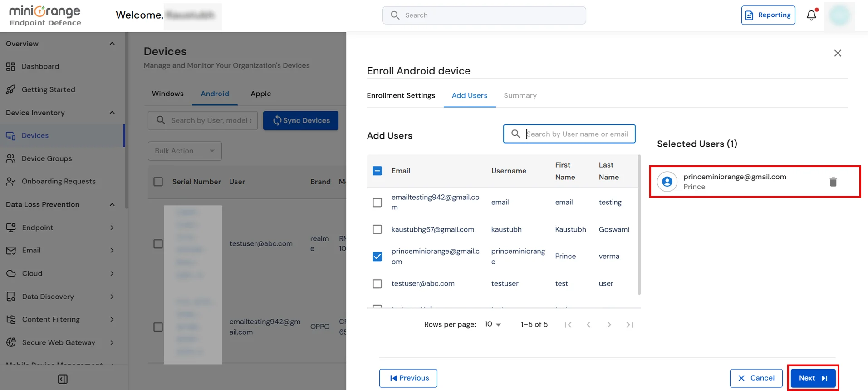Go to previous page of users
This screenshot has height=391, width=868.
click(x=588, y=324)
